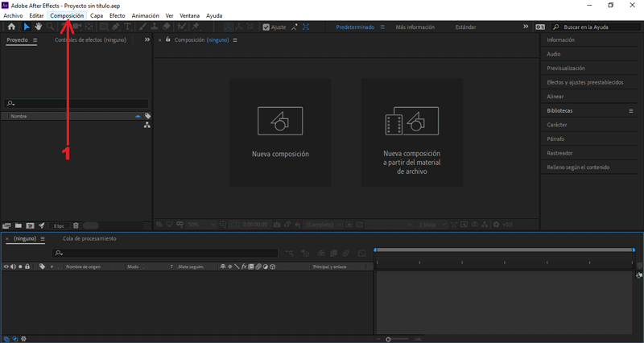Open the Efectos y ajustes preestablecidos panel

point(585,83)
